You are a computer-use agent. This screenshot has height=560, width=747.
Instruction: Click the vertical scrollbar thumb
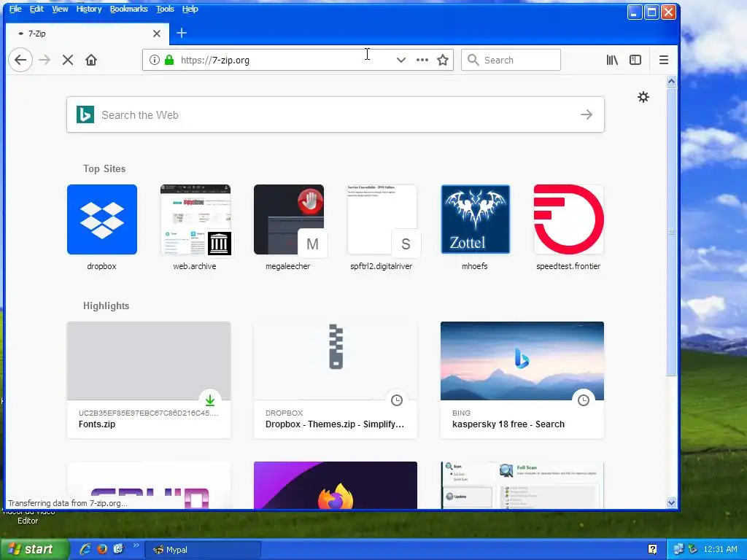pos(671,232)
